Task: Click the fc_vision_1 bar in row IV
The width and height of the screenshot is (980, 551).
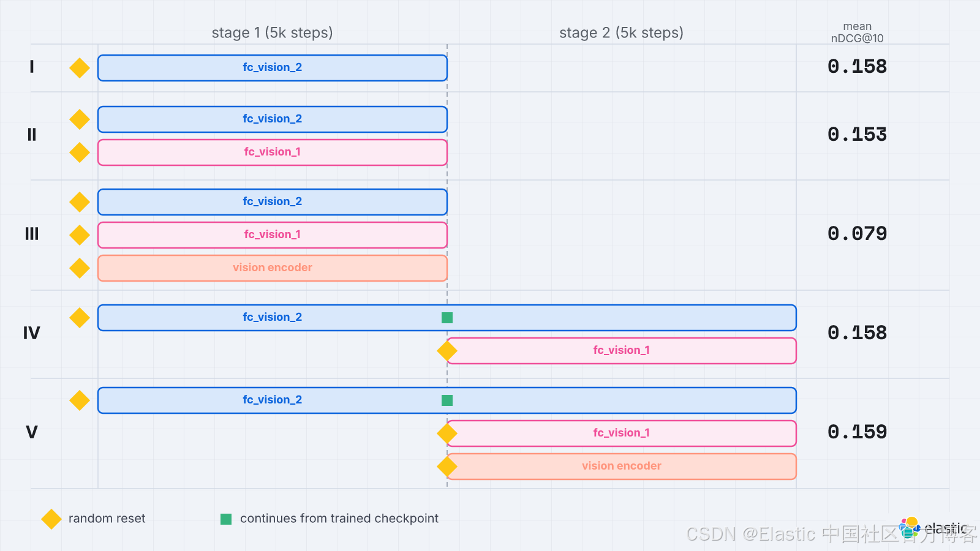Action: tap(622, 351)
